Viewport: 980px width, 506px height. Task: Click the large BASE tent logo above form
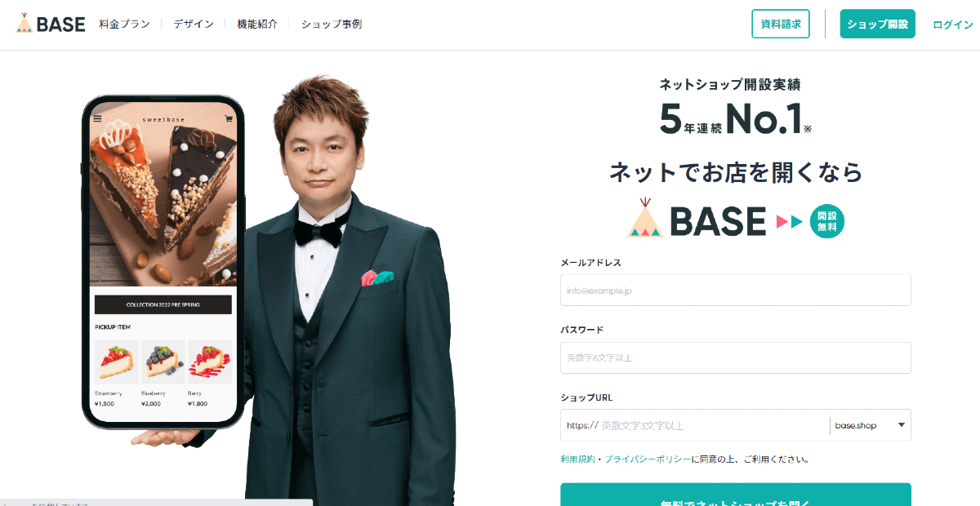click(697, 219)
